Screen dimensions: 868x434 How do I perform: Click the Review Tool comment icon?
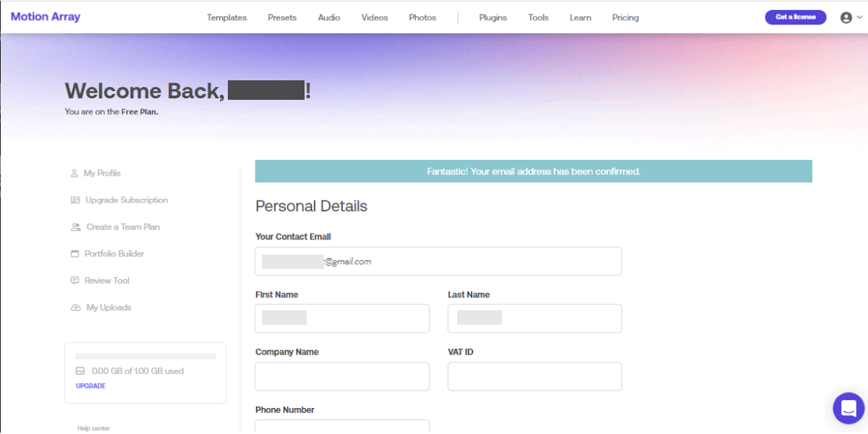pos(75,281)
